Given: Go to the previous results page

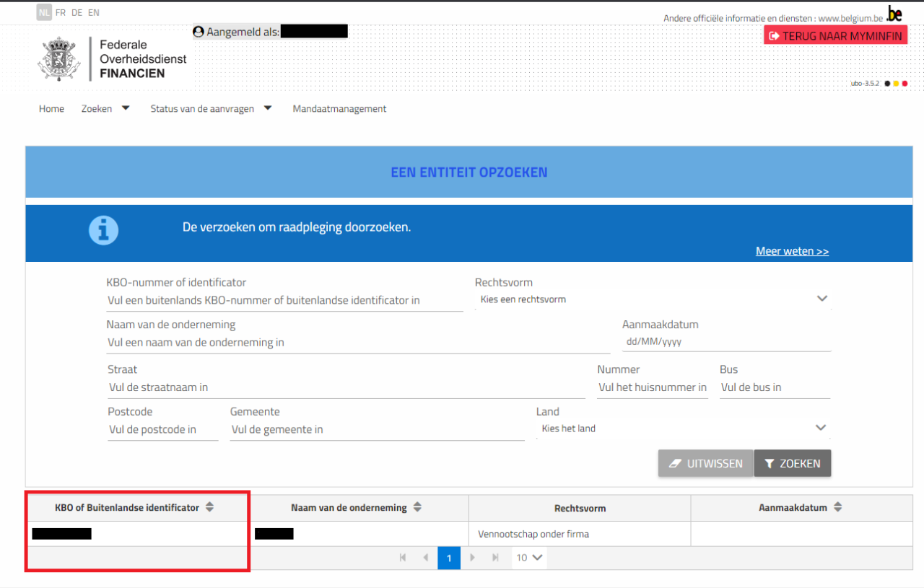Looking at the screenshot, I should pos(425,558).
